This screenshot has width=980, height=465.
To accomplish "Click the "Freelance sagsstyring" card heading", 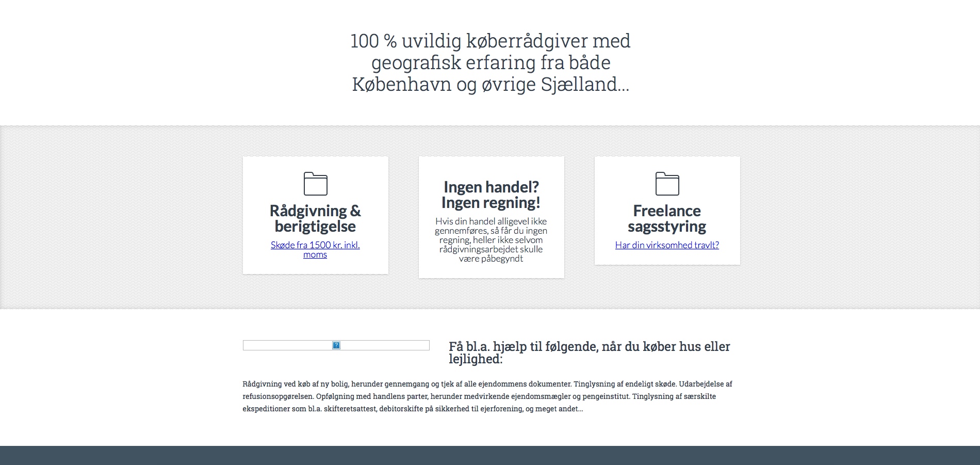I will pos(667,218).
